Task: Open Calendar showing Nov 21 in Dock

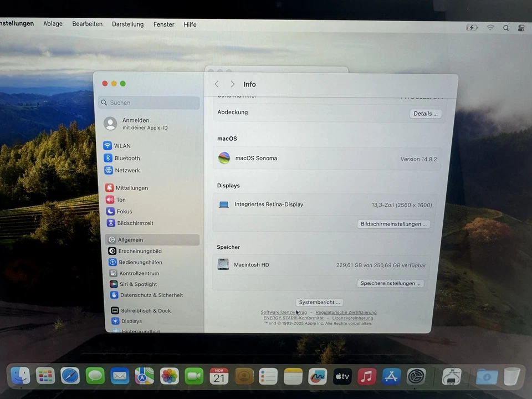Action: pyautogui.click(x=219, y=376)
